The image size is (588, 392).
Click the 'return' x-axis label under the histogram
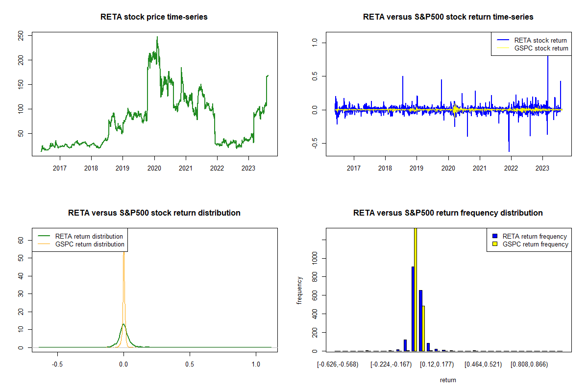tap(448, 380)
